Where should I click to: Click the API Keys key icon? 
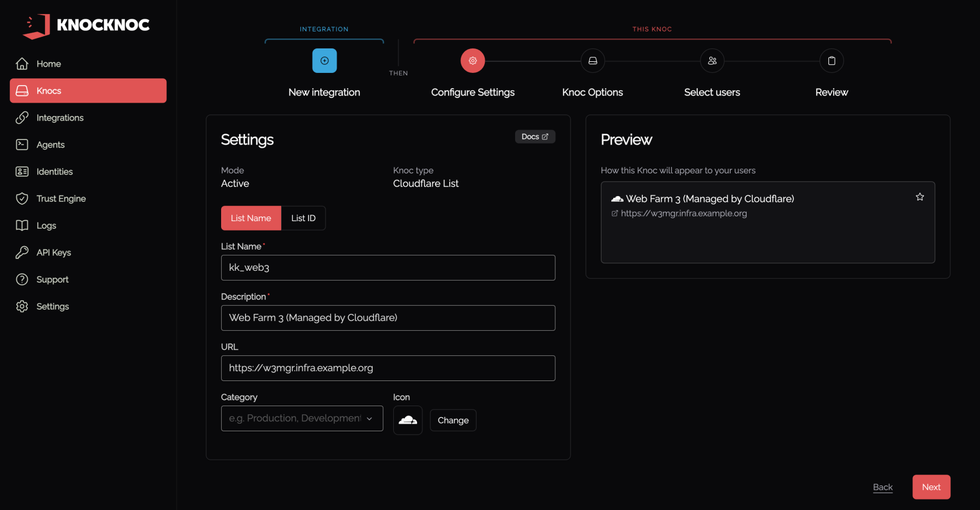click(22, 252)
